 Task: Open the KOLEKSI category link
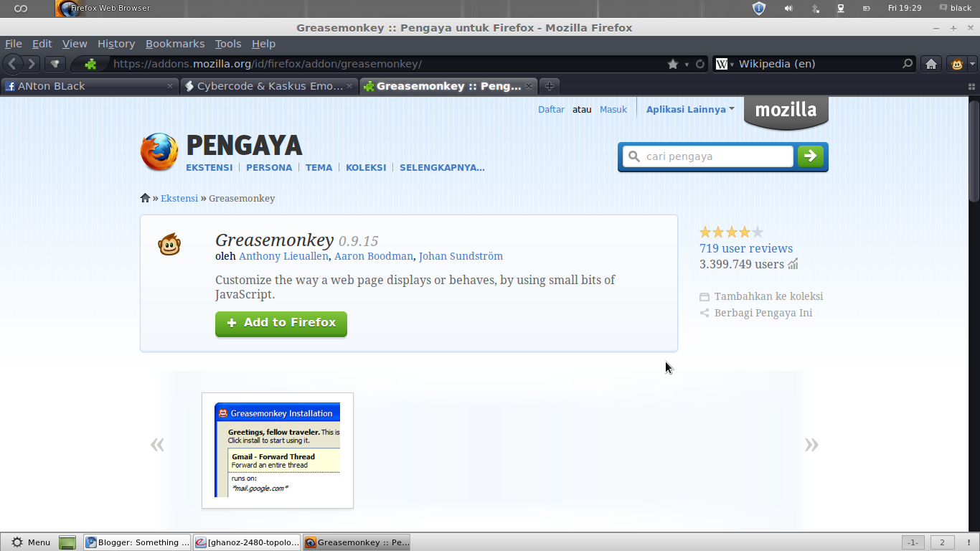tap(366, 168)
